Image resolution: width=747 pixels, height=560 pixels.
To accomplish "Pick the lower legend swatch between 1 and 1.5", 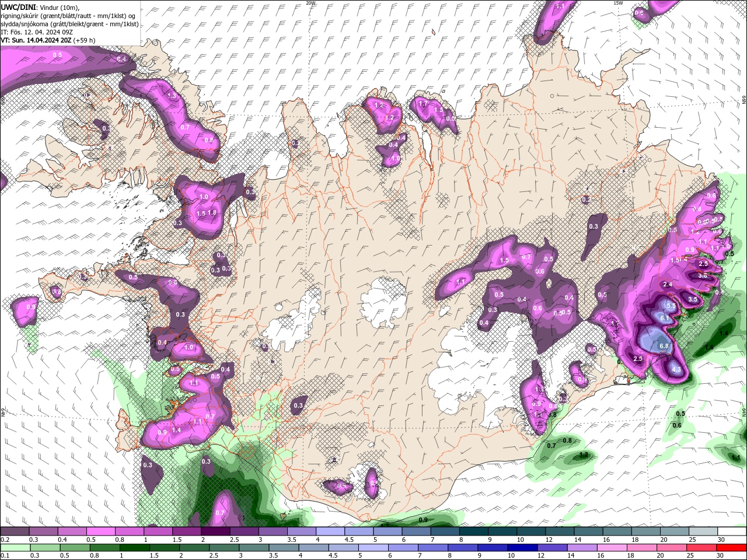I will click(135, 547).
